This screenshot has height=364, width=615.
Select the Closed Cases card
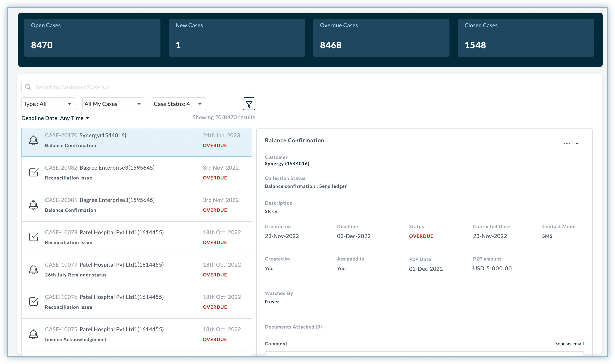526,38
